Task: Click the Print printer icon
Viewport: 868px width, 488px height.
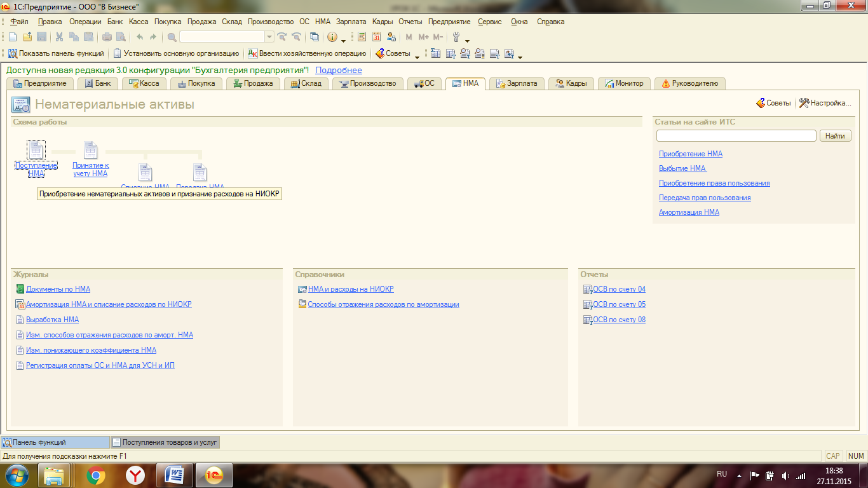Action: click(107, 37)
